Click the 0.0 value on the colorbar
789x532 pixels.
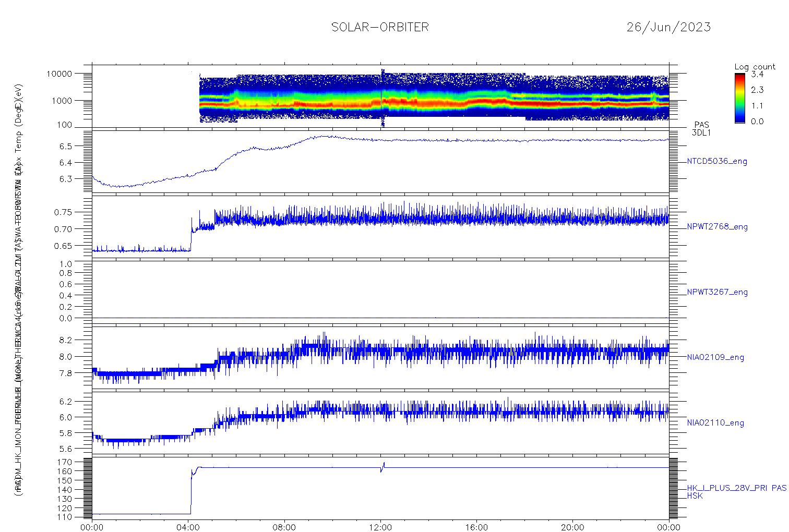(x=757, y=122)
